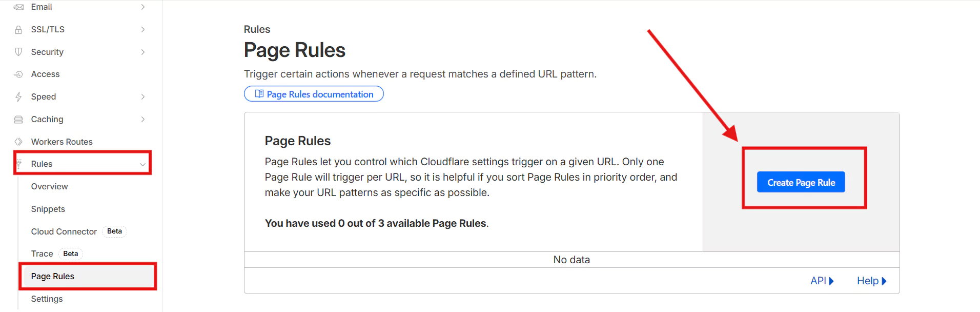Expand the Security menu chevron
This screenshot has height=312, width=980.
[x=143, y=52]
